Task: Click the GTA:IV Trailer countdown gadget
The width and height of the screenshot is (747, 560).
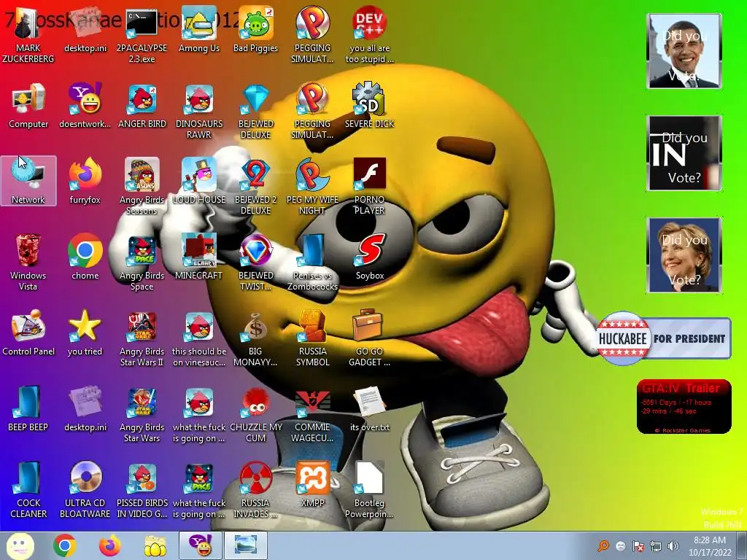Action: coord(684,406)
